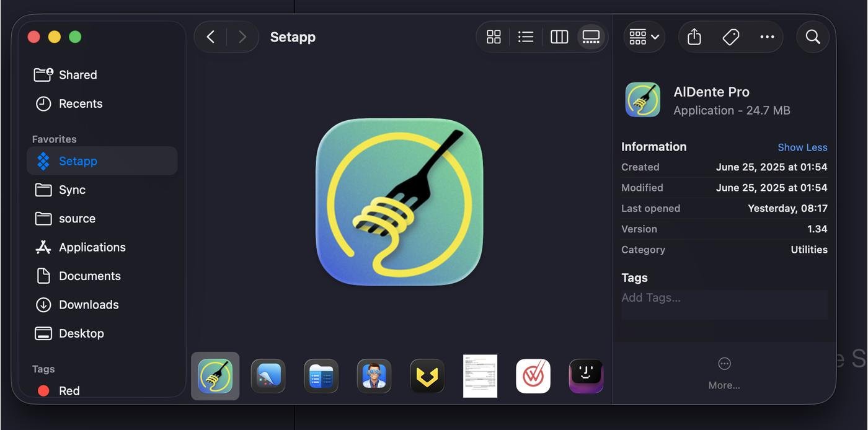Image resolution: width=868 pixels, height=430 pixels.
Task: Open the Sync folder in sidebar
Action: click(x=102, y=190)
